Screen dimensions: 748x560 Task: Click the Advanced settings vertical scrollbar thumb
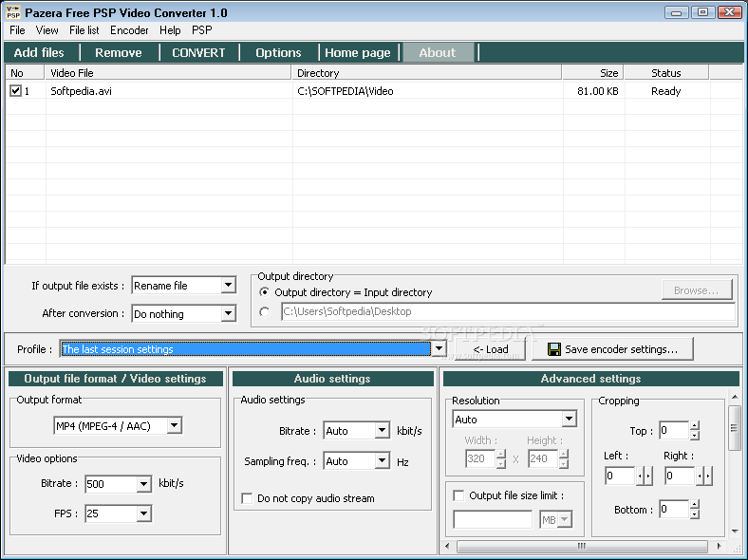pos(734,428)
